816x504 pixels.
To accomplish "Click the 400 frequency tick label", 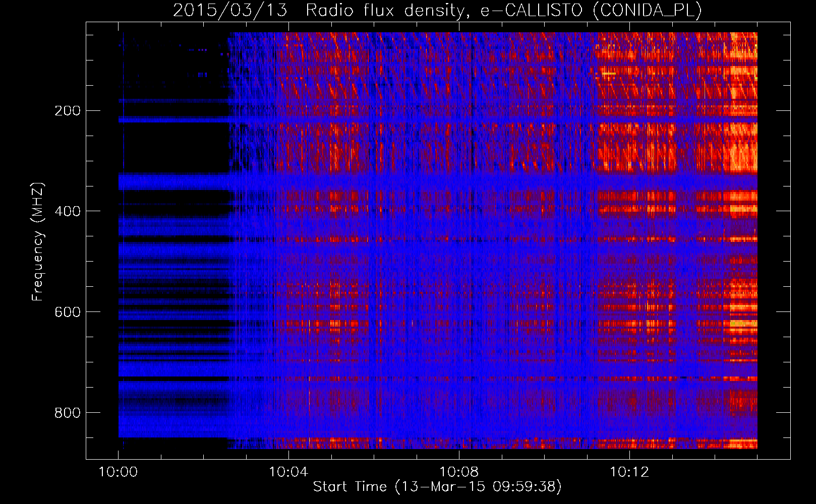I will pyautogui.click(x=68, y=211).
